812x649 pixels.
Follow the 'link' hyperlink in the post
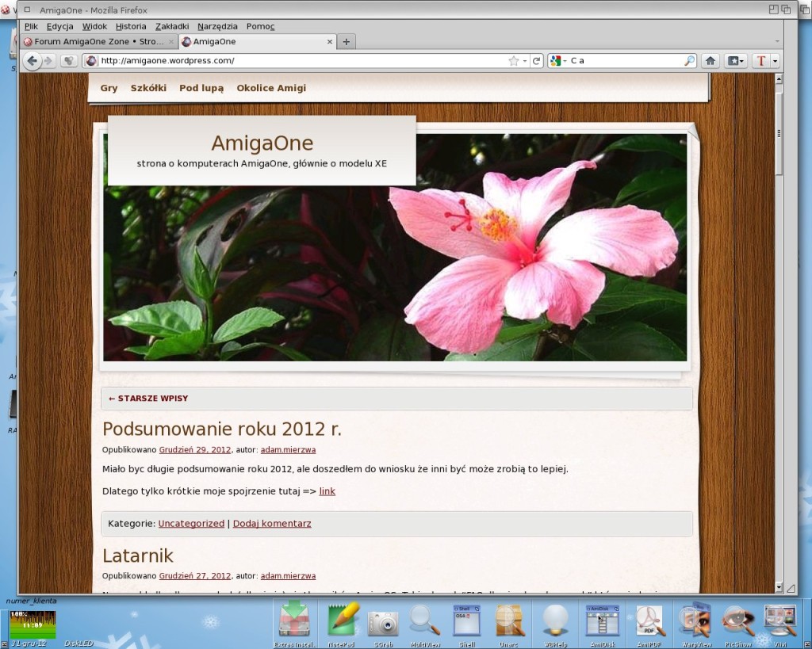pos(327,491)
